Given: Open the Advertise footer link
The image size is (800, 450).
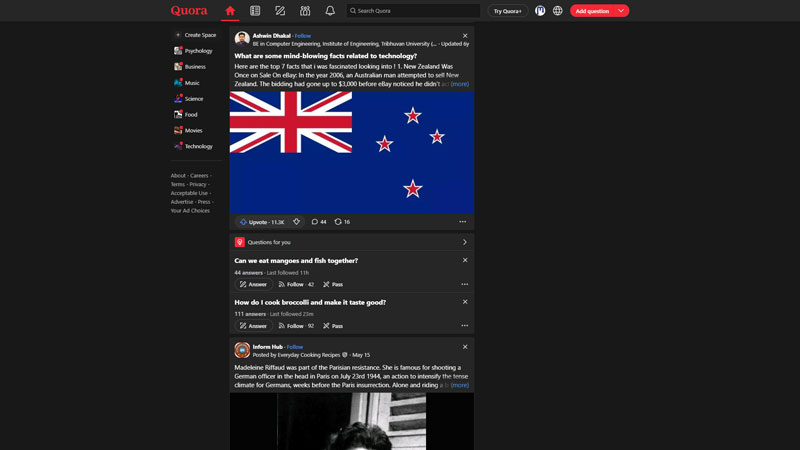Looking at the screenshot, I should coord(182,202).
